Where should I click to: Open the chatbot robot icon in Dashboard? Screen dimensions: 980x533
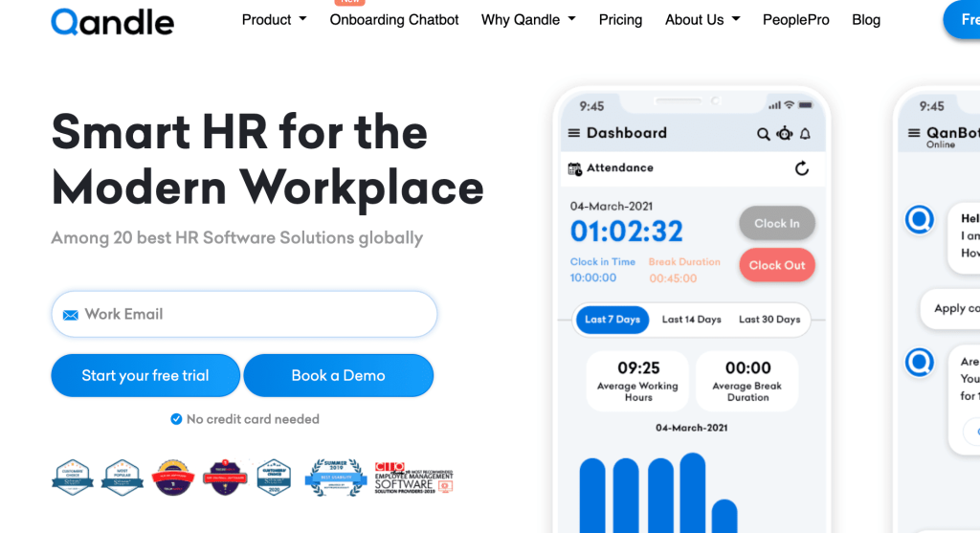point(784,134)
